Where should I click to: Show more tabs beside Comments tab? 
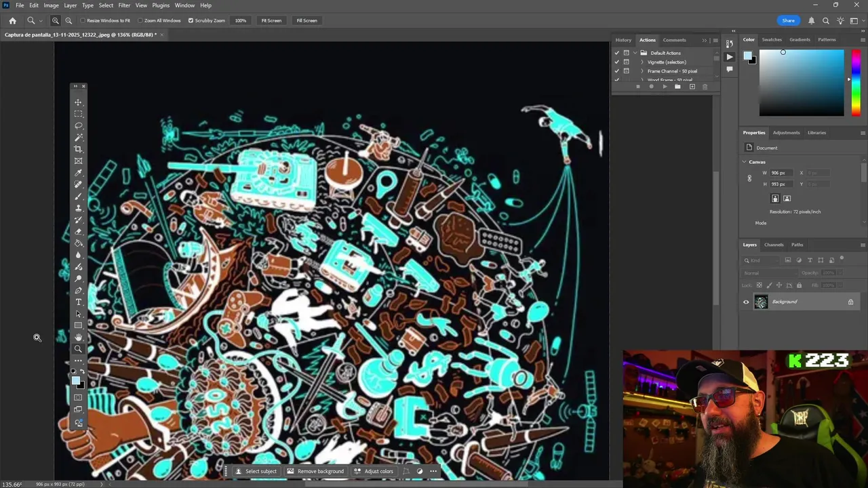pos(704,40)
